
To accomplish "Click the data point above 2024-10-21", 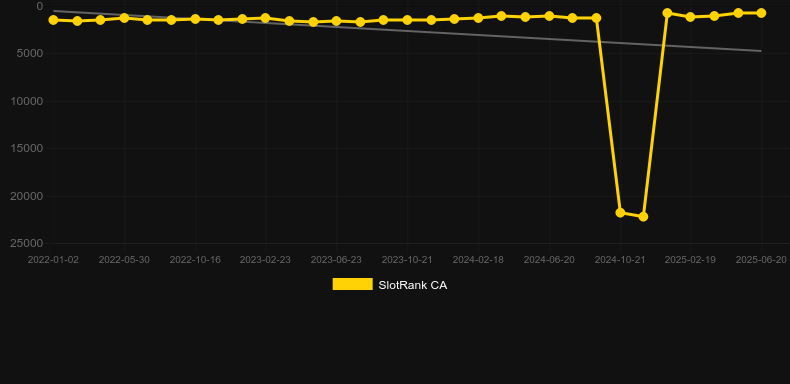I will [x=620, y=213].
